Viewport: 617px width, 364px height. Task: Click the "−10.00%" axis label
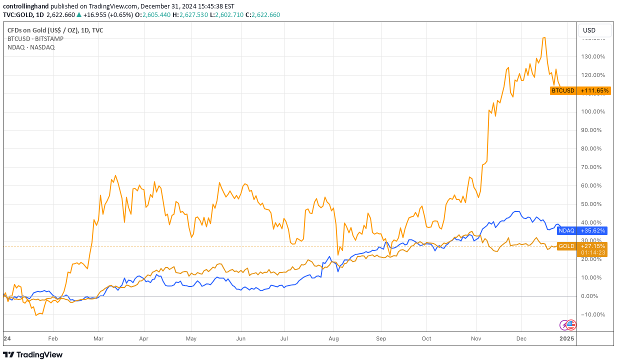click(x=593, y=314)
